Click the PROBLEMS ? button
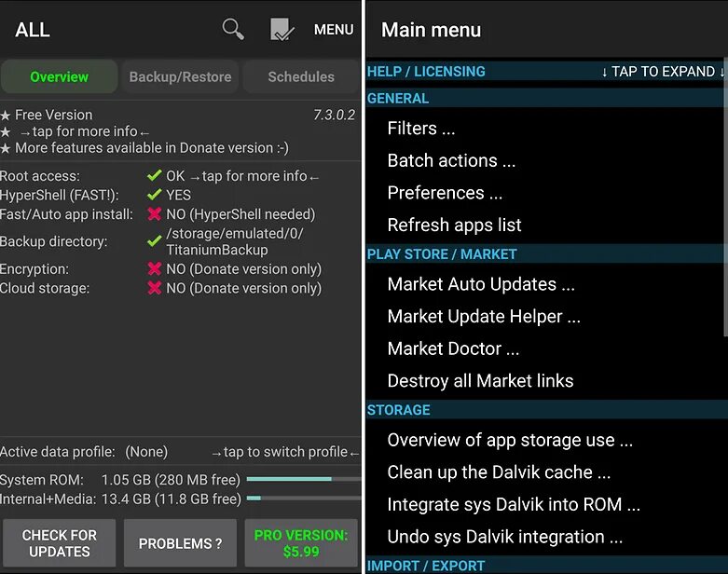The height and width of the screenshot is (574, 728). pyautogui.click(x=180, y=543)
